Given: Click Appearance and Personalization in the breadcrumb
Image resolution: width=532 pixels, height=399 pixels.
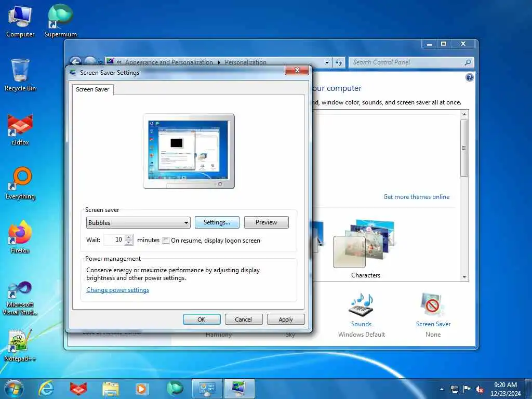Looking at the screenshot, I should [x=169, y=62].
